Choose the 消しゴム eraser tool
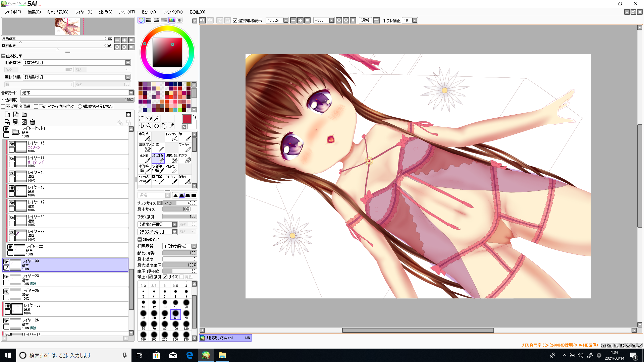Screen dimensions: 644x362 click(158, 158)
